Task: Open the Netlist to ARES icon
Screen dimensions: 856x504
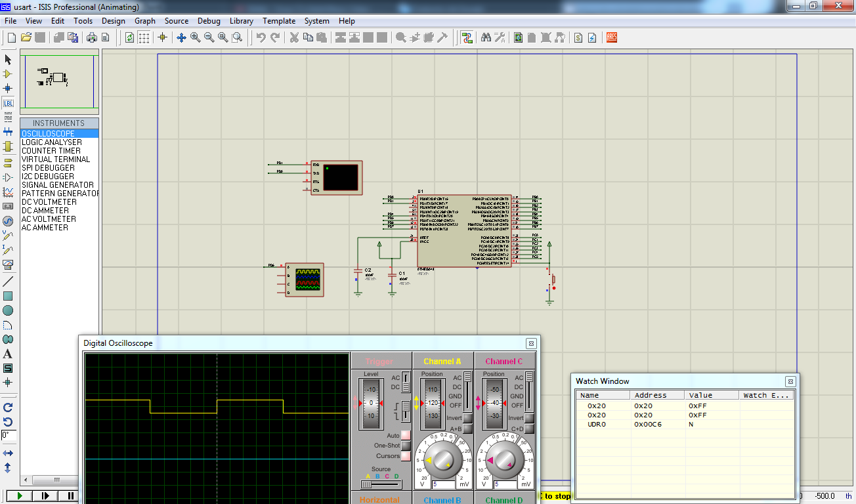Action: point(611,37)
